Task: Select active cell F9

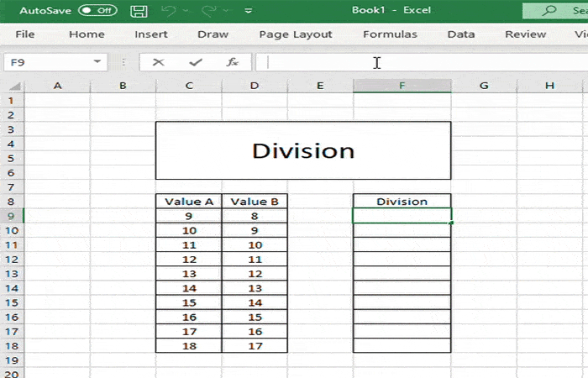Action: 402,216
